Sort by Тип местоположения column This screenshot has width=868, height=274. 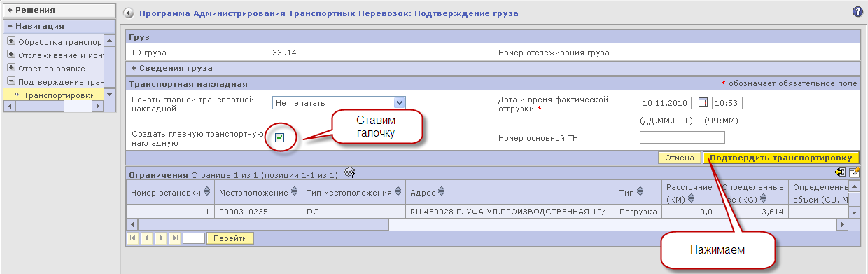[399, 192]
